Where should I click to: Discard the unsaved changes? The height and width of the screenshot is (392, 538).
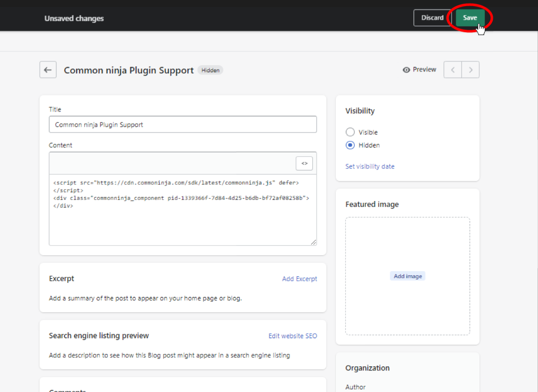click(432, 18)
